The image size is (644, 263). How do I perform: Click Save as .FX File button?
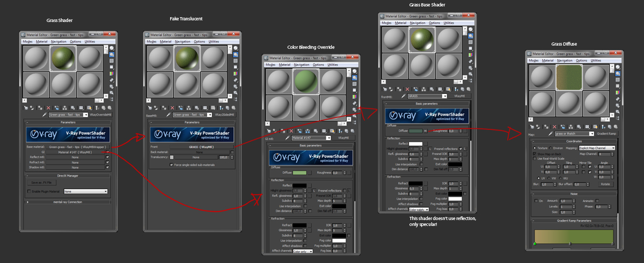41,182
